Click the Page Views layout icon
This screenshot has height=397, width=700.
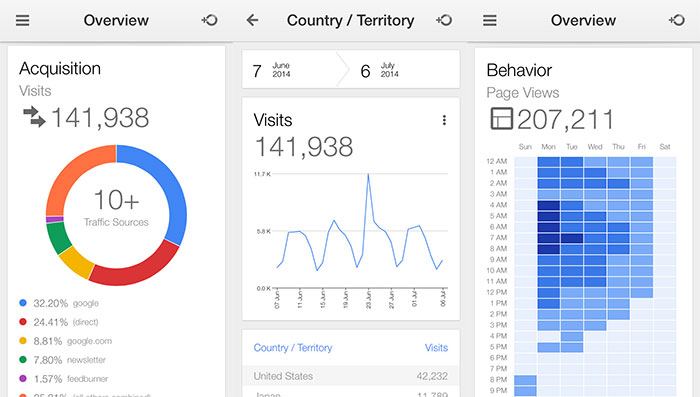point(501,119)
